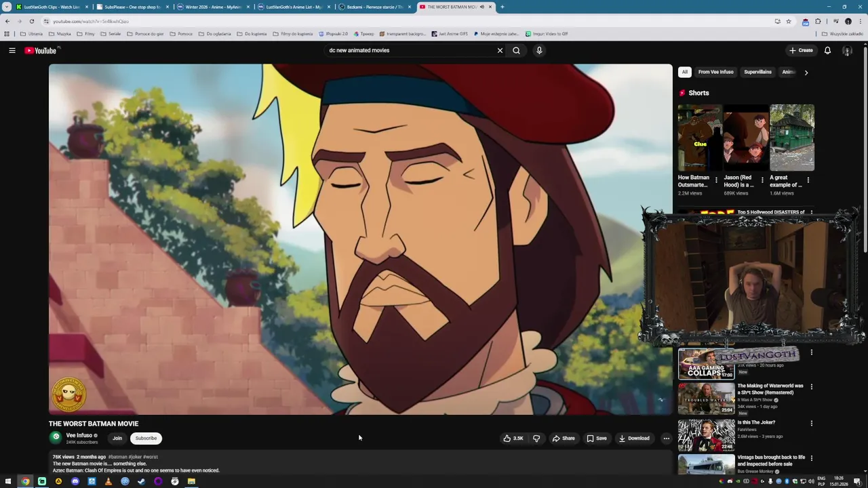This screenshot has height=488, width=868.
Task: Switch to SubsPlease tab
Action: click(x=132, y=7)
